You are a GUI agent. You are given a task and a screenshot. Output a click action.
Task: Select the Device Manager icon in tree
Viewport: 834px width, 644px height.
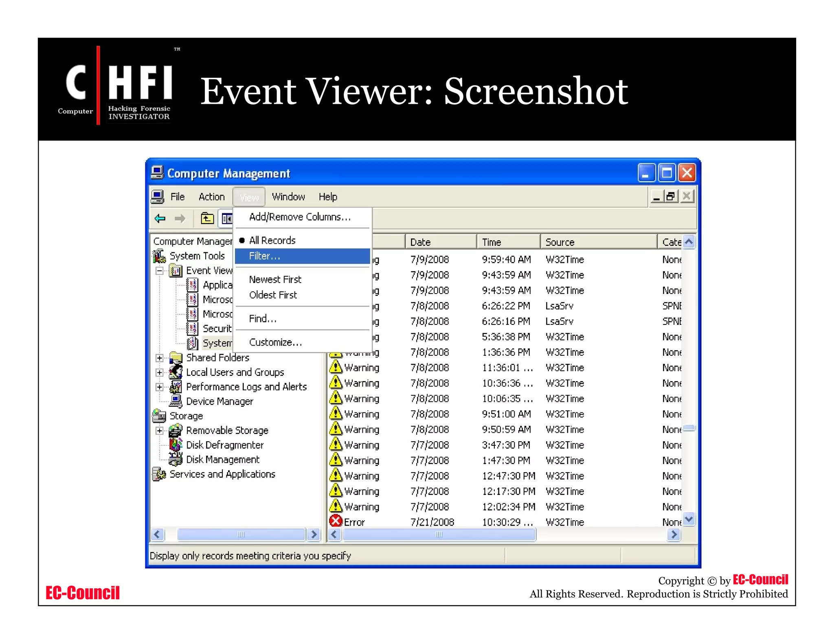tap(176, 401)
